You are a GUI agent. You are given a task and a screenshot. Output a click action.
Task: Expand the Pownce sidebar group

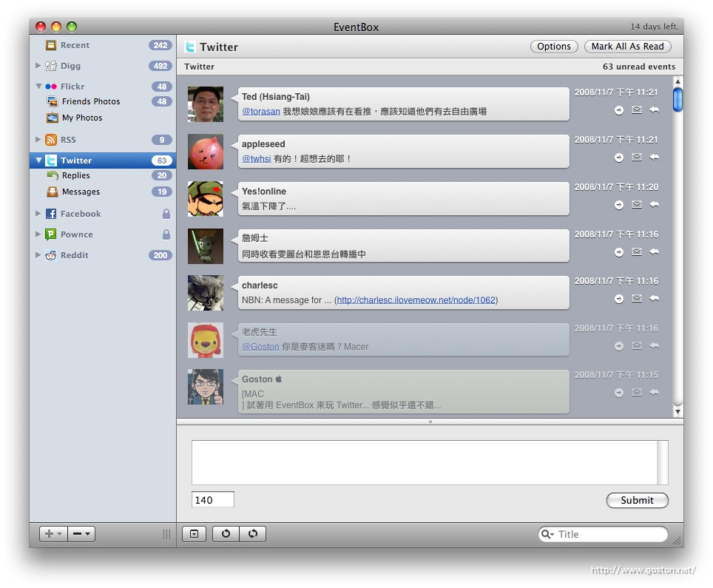click(x=38, y=234)
